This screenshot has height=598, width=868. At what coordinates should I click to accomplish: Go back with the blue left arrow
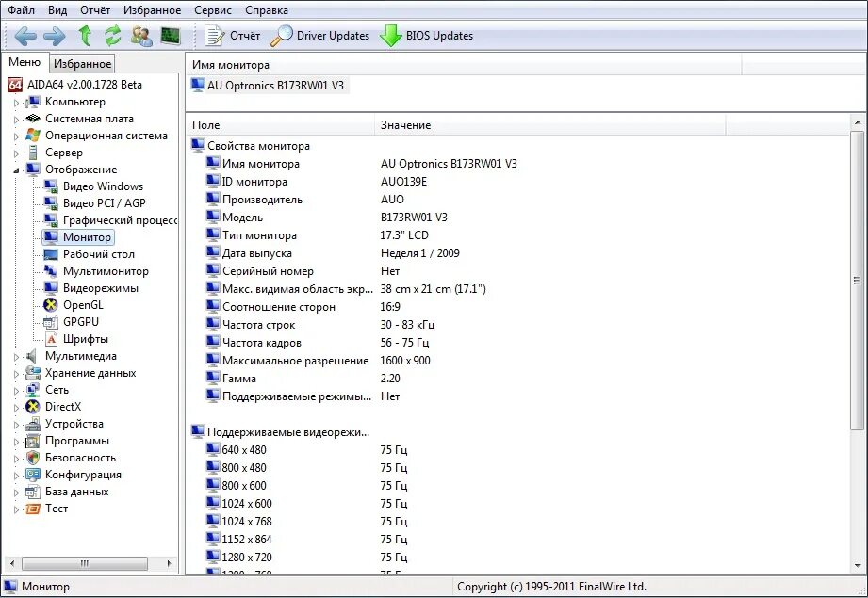pyautogui.click(x=25, y=36)
